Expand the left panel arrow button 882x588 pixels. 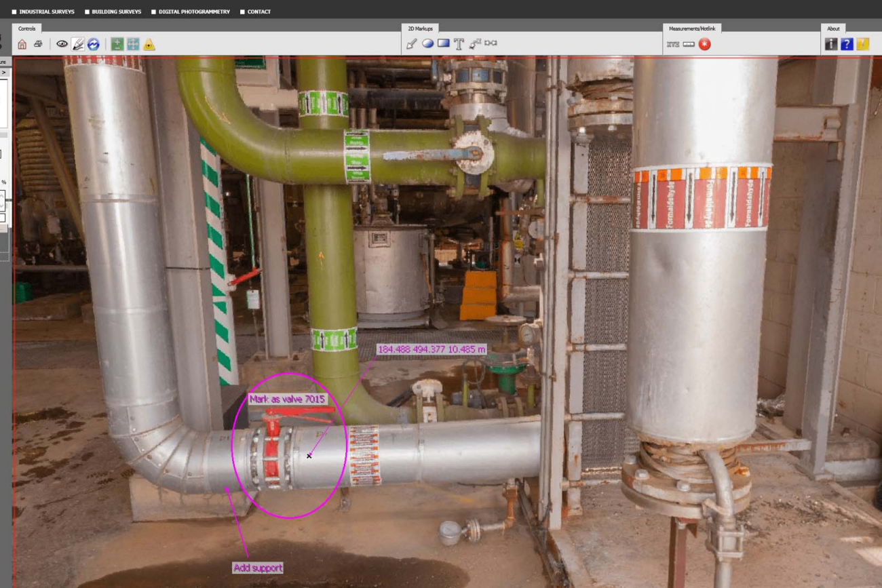coord(3,72)
